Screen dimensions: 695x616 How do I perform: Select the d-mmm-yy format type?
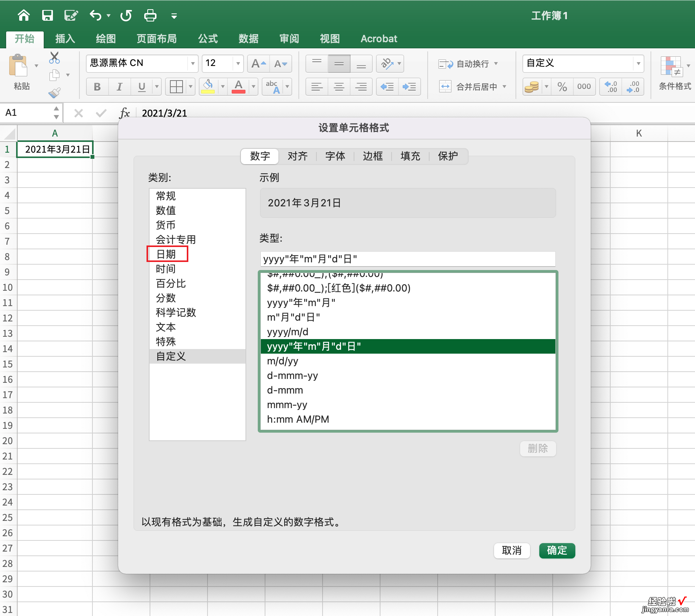408,376
